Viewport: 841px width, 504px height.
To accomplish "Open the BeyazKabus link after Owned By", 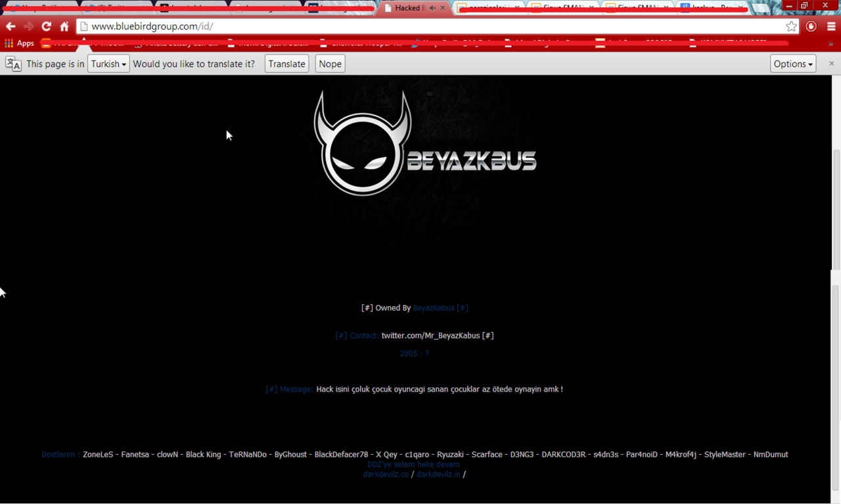I will pyautogui.click(x=434, y=308).
